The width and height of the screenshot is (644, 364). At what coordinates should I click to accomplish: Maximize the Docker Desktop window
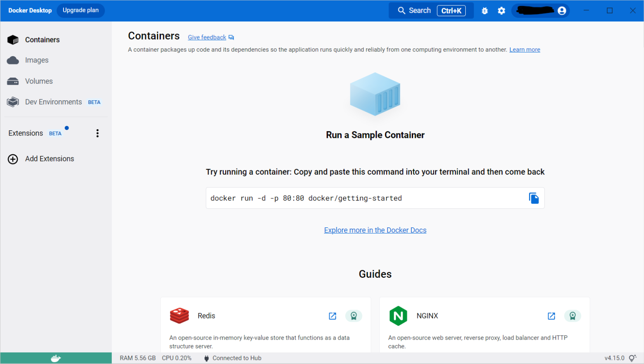(x=610, y=11)
